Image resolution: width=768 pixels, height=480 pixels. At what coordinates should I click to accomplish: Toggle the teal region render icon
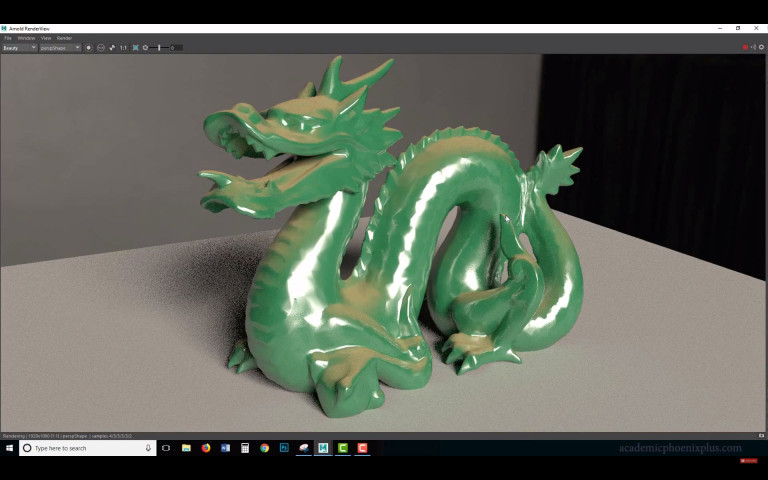coord(136,48)
